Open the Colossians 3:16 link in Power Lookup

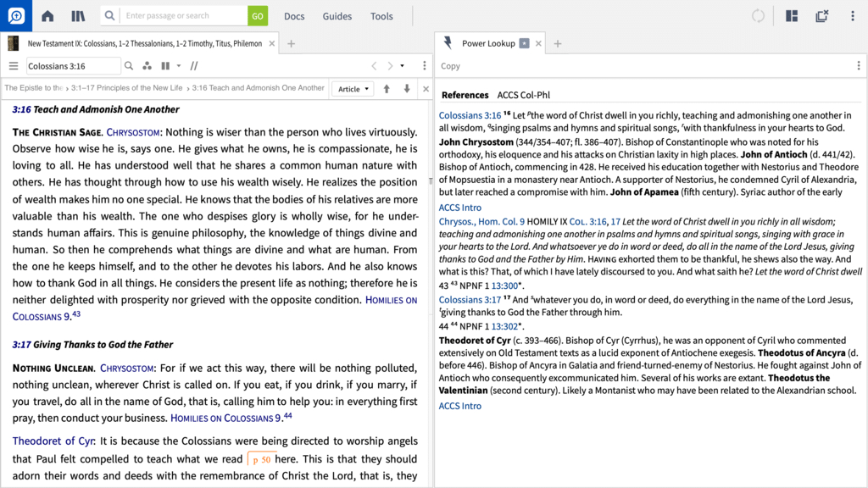pyautogui.click(x=470, y=115)
